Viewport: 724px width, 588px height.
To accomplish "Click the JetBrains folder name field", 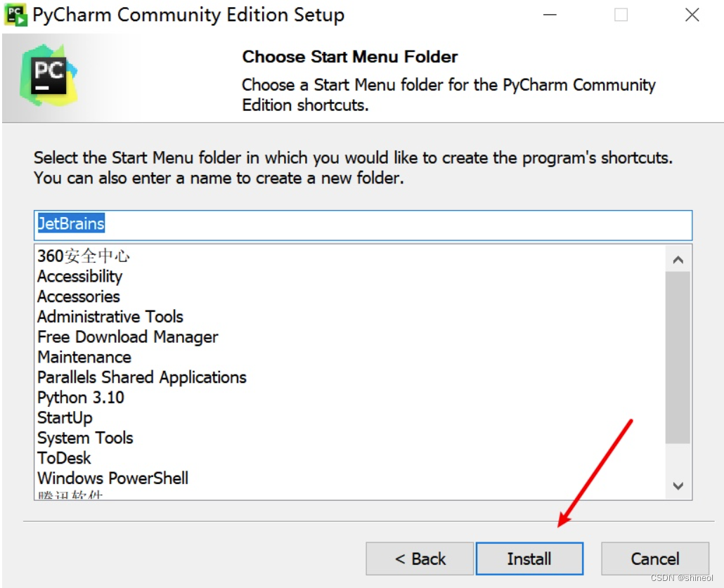I will pyautogui.click(x=363, y=225).
